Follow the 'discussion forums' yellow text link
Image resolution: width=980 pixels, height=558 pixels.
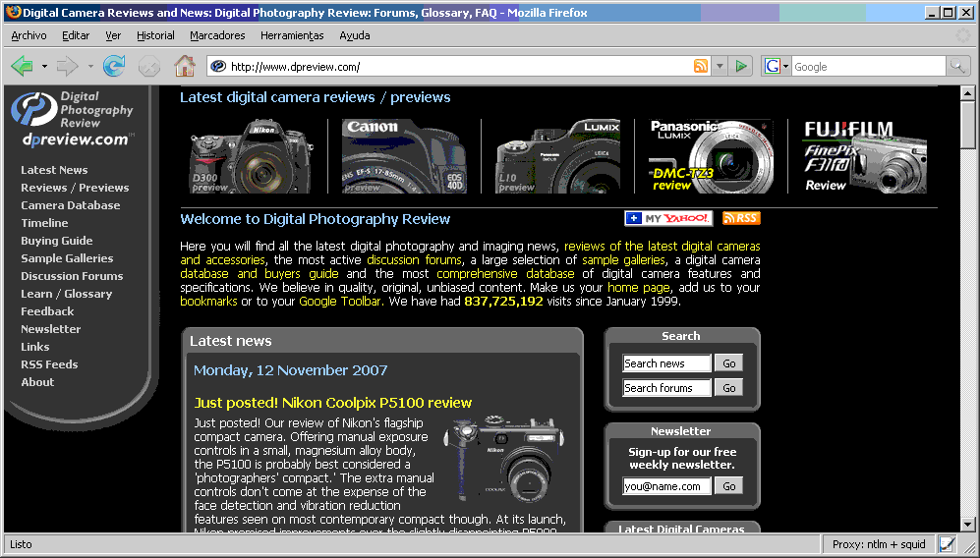[415, 260]
